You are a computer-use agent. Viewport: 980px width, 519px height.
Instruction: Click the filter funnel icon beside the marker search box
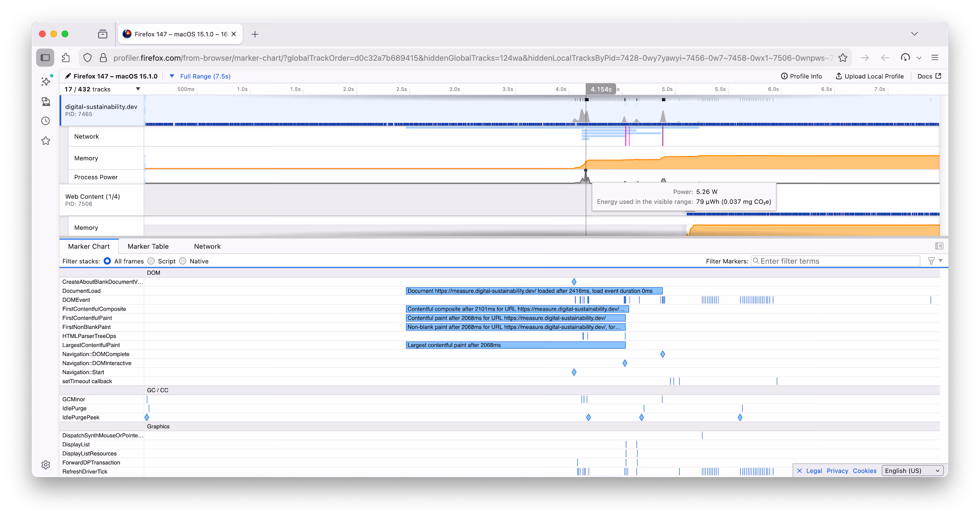coord(932,261)
